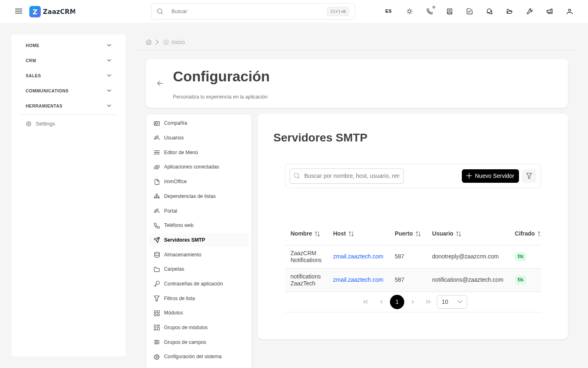Open Aplicaciones conectadas
This screenshot has width=588, height=368.
point(199,167)
